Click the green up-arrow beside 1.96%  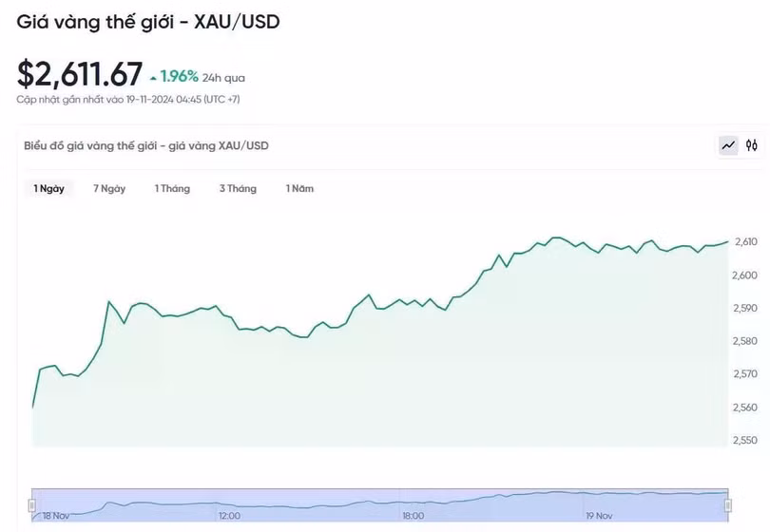(x=154, y=77)
